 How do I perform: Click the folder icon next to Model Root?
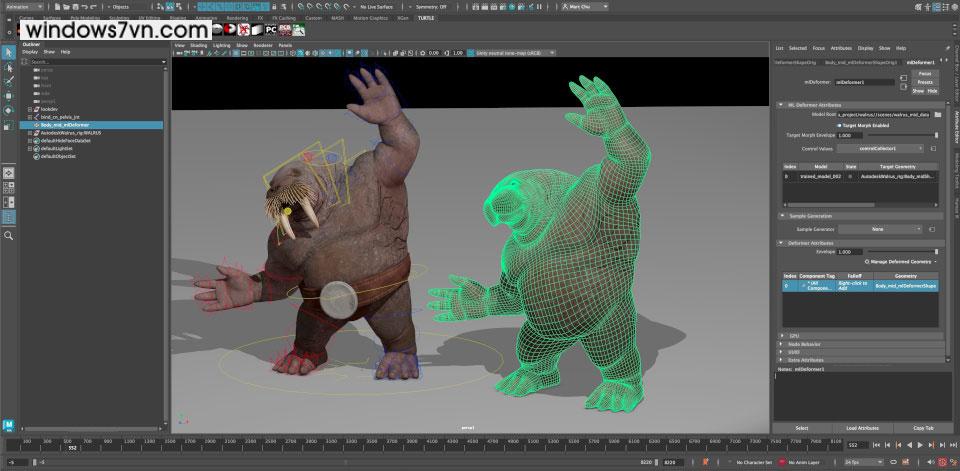tap(937, 114)
